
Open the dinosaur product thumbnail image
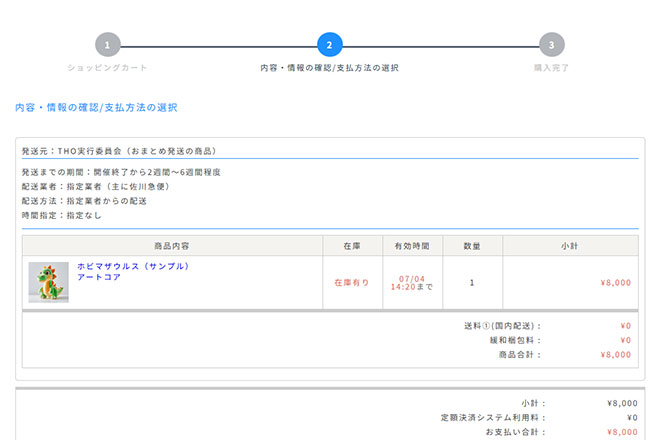(x=48, y=282)
